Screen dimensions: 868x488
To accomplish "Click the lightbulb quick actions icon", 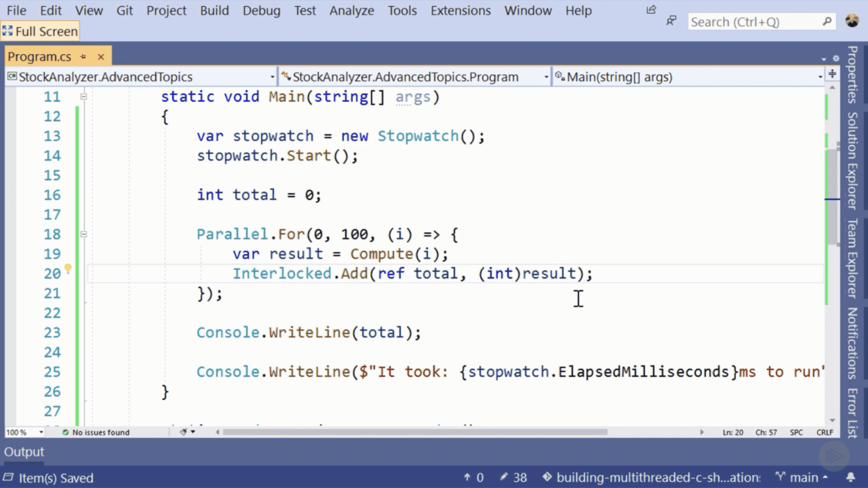I will coord(68,269).
